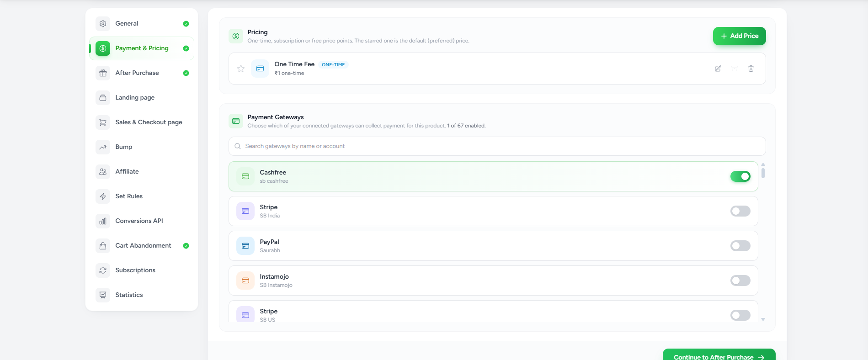Continue to After Purchase step
868x360 pixels.
[719, 355]
